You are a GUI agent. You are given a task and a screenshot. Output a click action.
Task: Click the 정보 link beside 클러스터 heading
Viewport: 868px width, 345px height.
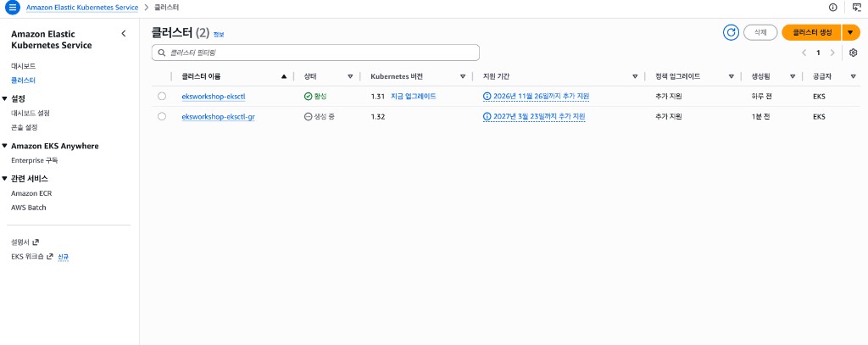point(219,35)
